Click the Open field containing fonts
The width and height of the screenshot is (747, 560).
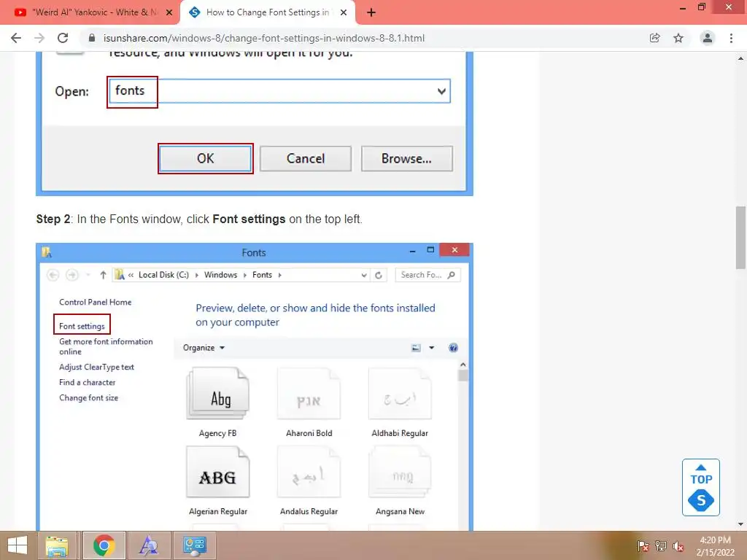point(279,91)
